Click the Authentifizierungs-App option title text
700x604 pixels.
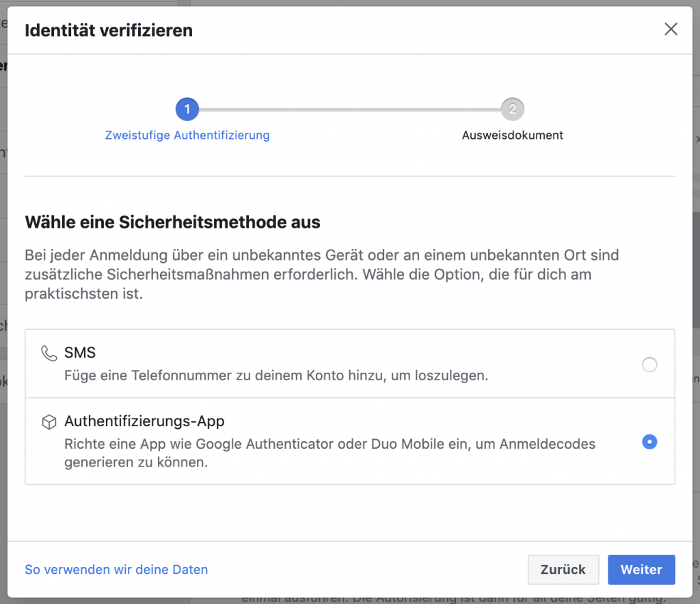(144, 421)
